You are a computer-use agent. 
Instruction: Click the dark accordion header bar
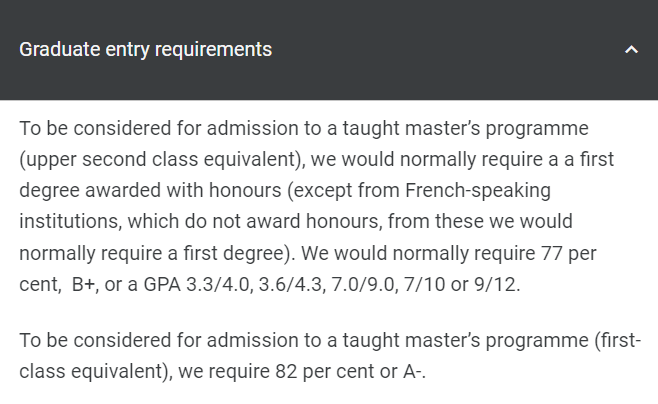pos(329,50)
